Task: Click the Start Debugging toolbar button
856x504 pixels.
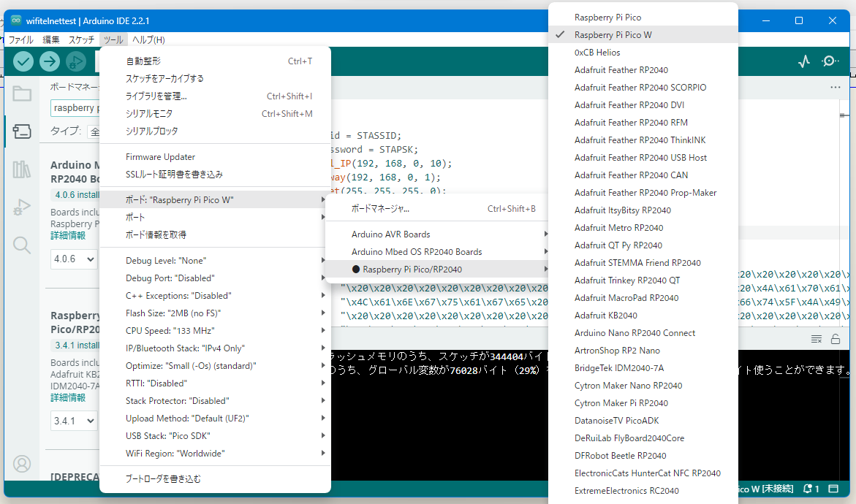Action: pos(76,61)
